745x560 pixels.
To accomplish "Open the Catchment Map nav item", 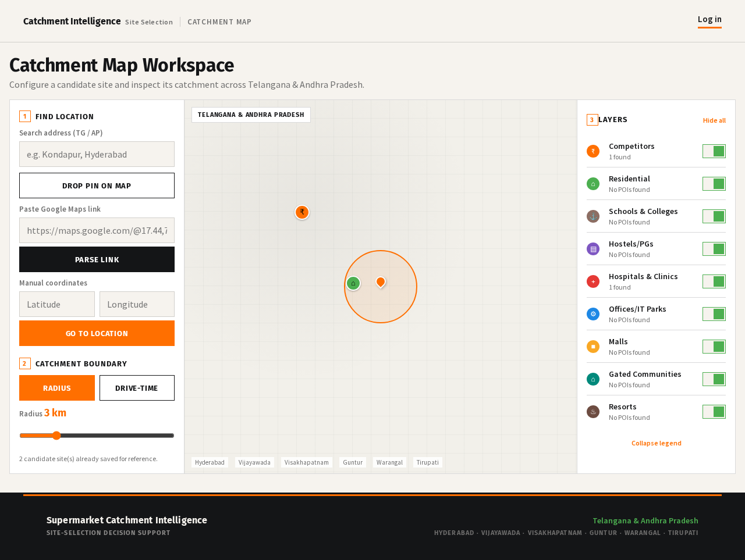I will coord(219,22).
